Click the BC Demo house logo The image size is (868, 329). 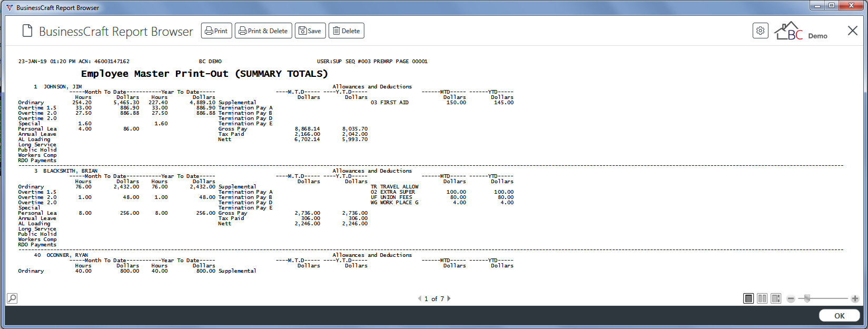(x=789, y=31)
